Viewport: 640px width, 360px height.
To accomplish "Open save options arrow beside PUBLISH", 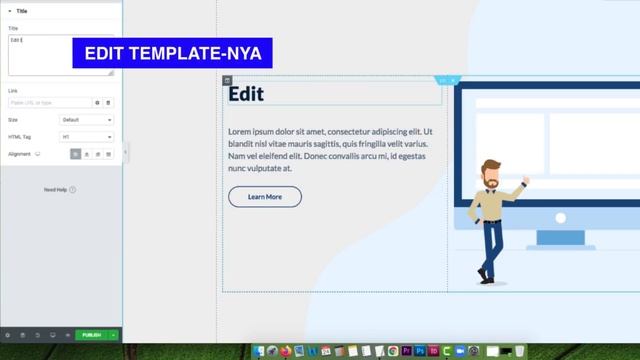I will point(113,335).
